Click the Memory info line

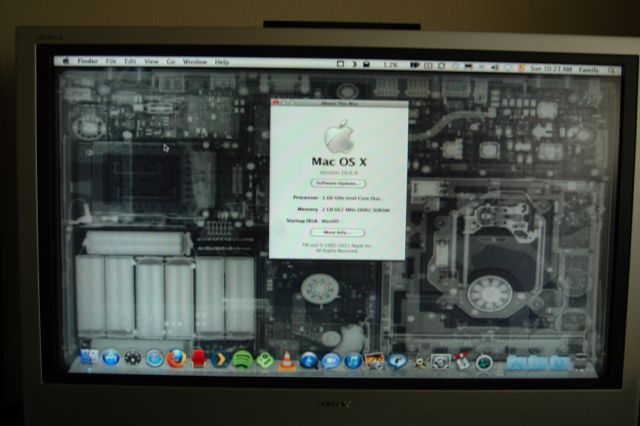click(x=343, y=210)
